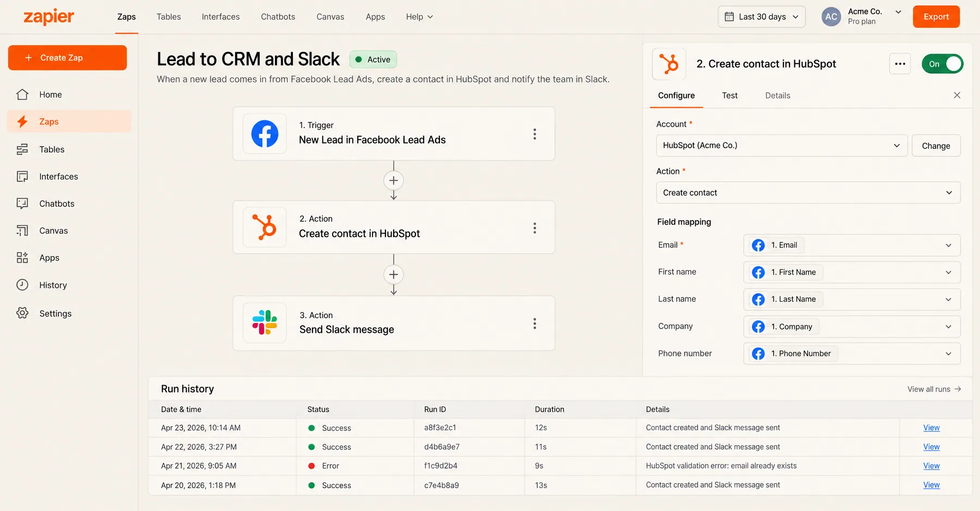Add step between HubSpot and Slack actions
The width and height of the screenshot is (980, 511).
tap(394, 275)
